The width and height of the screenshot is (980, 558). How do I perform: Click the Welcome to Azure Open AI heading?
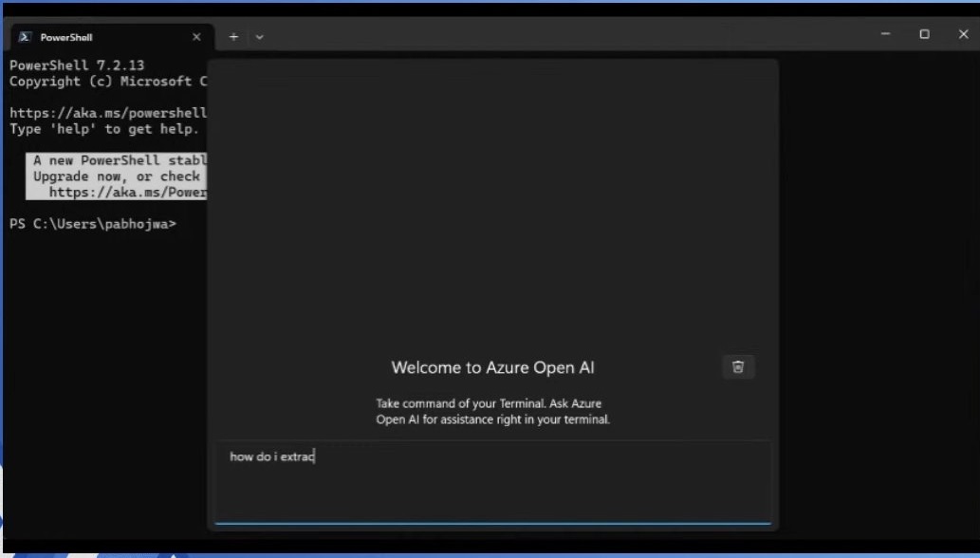click(492, 367)
